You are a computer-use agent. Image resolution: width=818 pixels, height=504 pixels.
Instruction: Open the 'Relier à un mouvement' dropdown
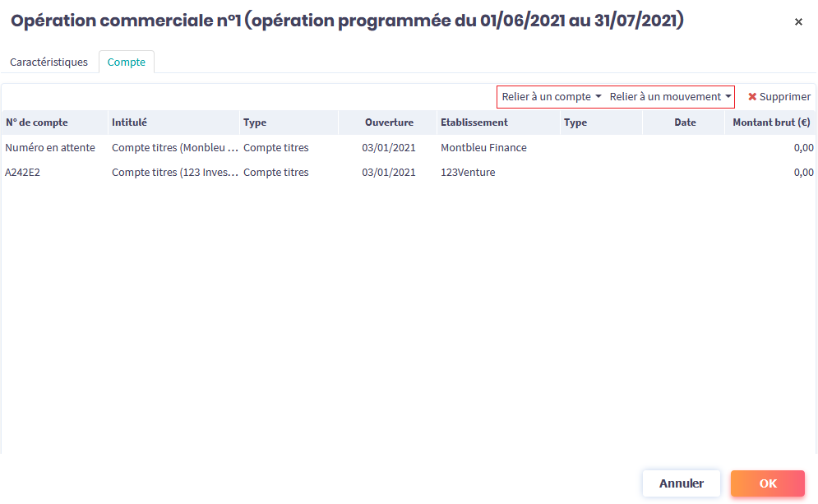click(x=670, y=97)
